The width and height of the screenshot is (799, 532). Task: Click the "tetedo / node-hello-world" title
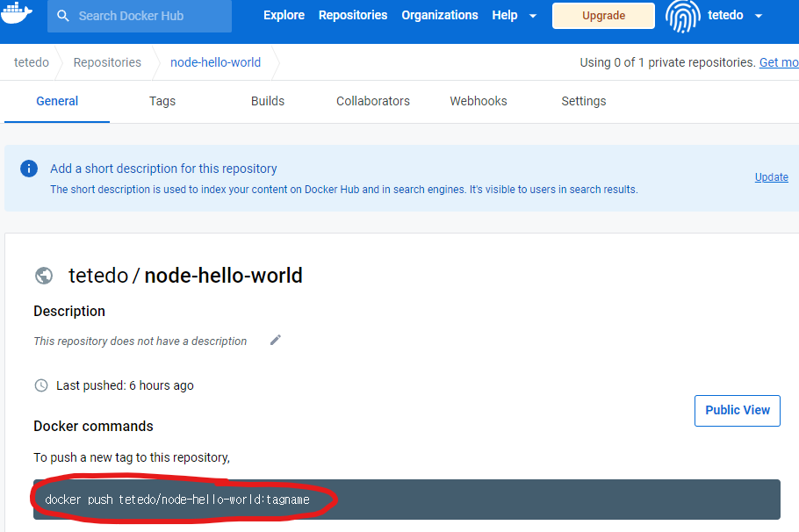(x=185, y=276)
